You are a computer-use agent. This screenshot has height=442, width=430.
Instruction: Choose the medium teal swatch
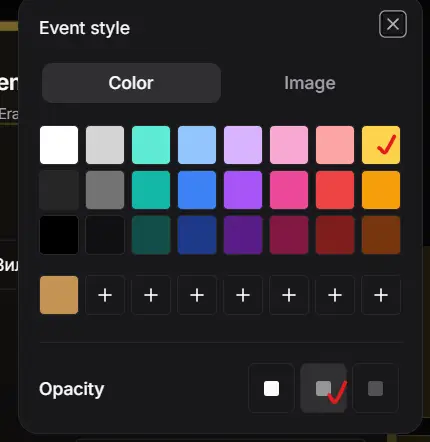[x=151, y=190]
